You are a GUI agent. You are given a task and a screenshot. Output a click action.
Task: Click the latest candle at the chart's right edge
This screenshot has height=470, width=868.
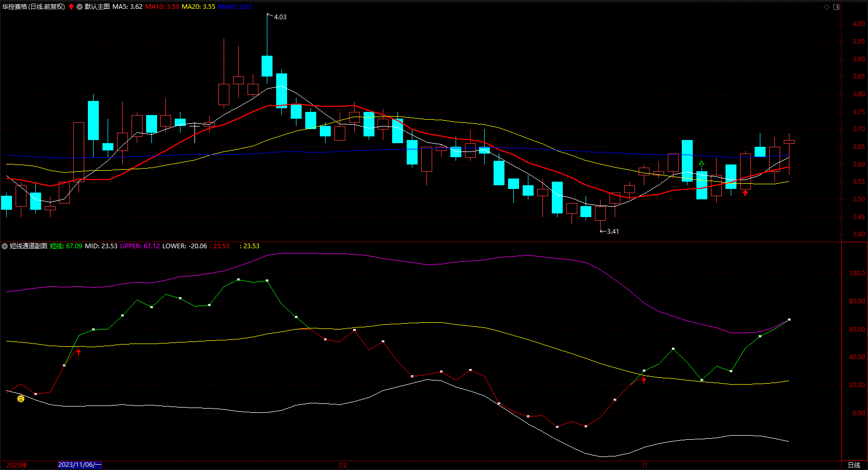pos(789,142)
